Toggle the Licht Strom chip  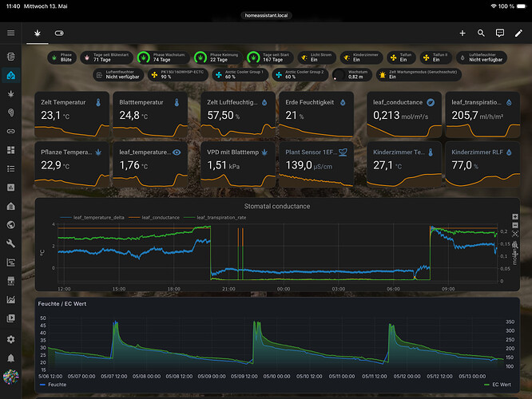[x=317, y=57]
